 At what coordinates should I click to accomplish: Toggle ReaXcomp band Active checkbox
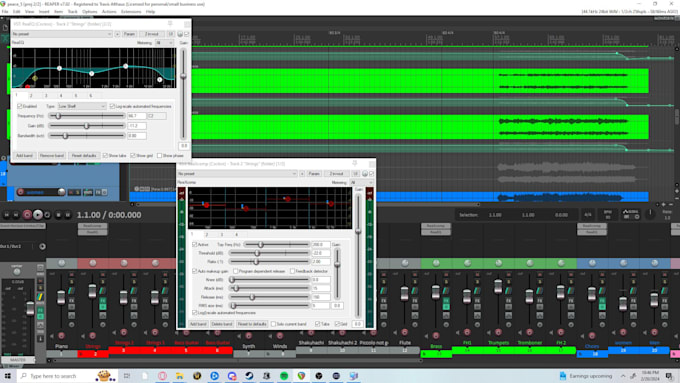(x=195, y=245)
